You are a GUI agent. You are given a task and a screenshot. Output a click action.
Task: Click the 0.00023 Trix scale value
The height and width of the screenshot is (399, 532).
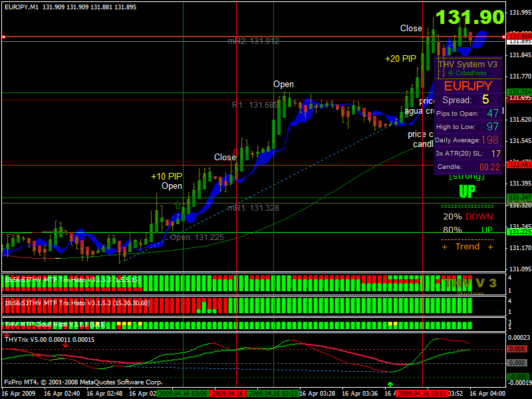pyautogui.click(x=519, y=337)
